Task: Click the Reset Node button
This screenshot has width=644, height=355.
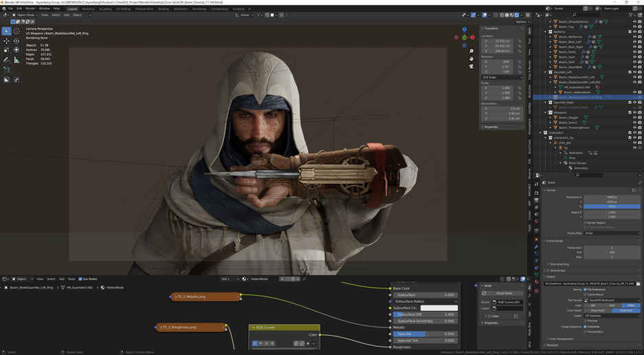Action: coord(504,293)
